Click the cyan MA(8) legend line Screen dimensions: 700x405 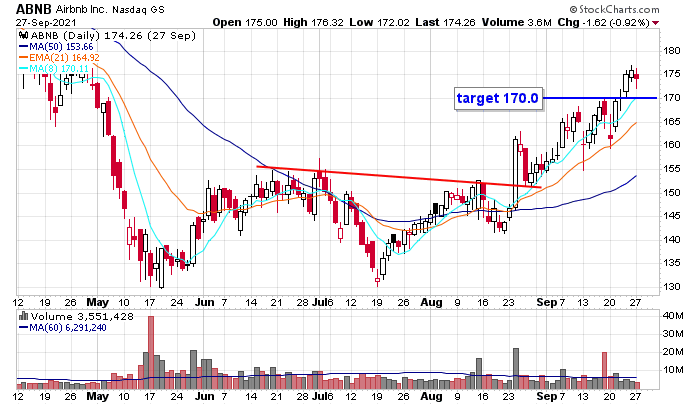(24, 69)
